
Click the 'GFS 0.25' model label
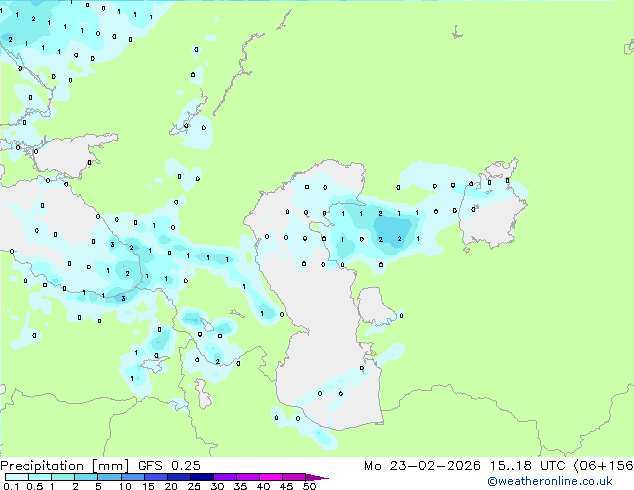pos(169,466)
